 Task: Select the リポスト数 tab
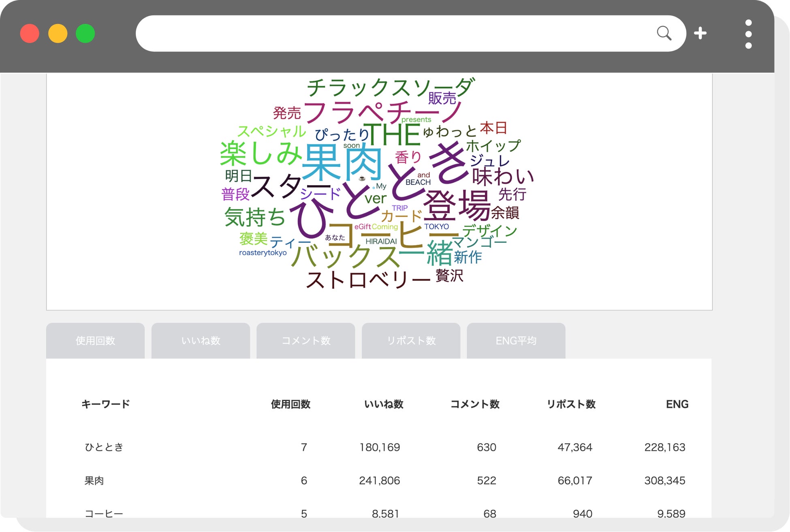point(411,341)
